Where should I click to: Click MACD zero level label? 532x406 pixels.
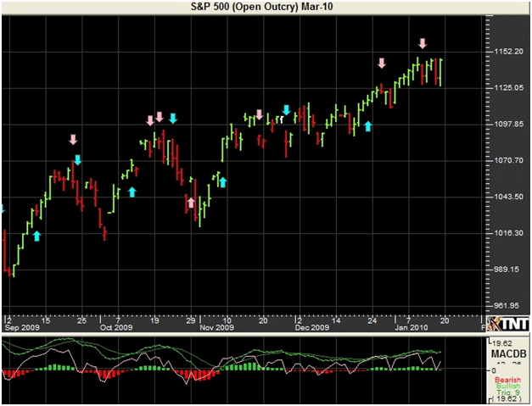(494, 370)
